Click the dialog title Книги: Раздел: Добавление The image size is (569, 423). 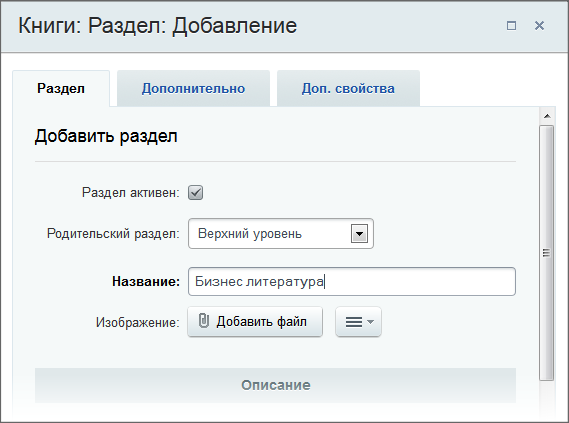(157, 26)
